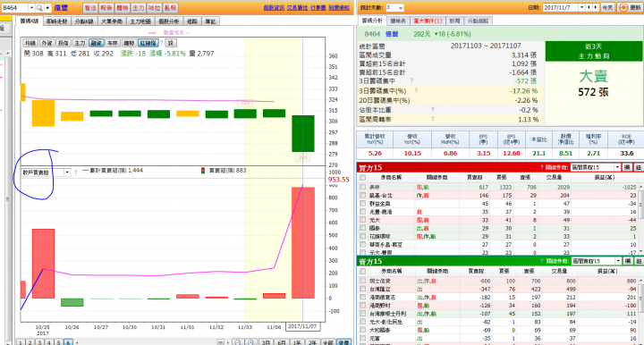Click help icon beside 區間周轉率 row
Screen dimensions: 644x345
tap(433, 119)
